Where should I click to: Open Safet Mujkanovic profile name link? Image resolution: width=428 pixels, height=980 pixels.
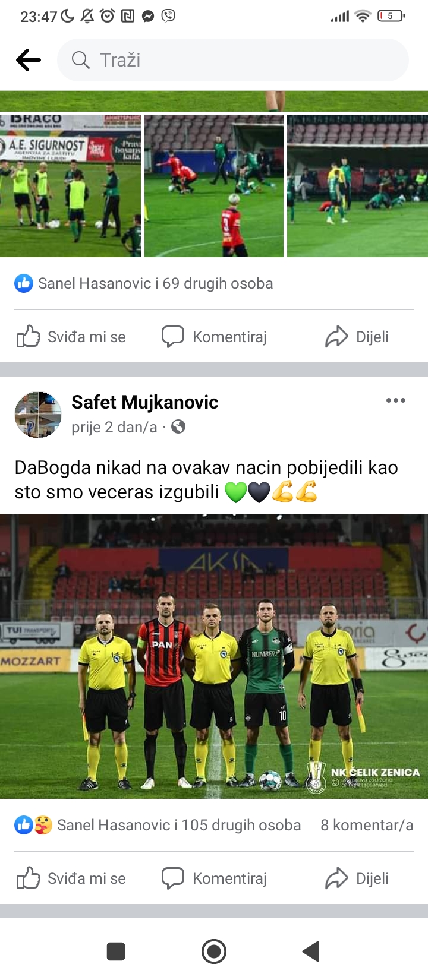coord(145,402)
